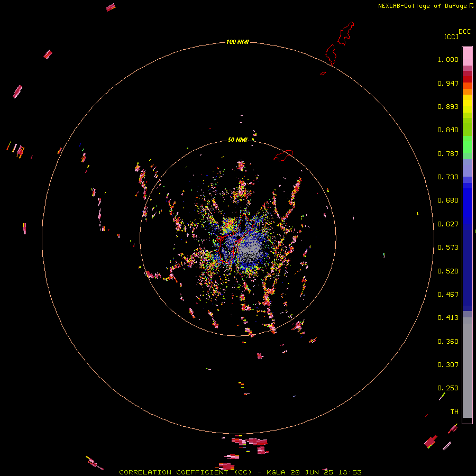The width and height of the screenshot is (476, 476).
Task: Click the bright green color bar segment
Action: tap(467, 144)
